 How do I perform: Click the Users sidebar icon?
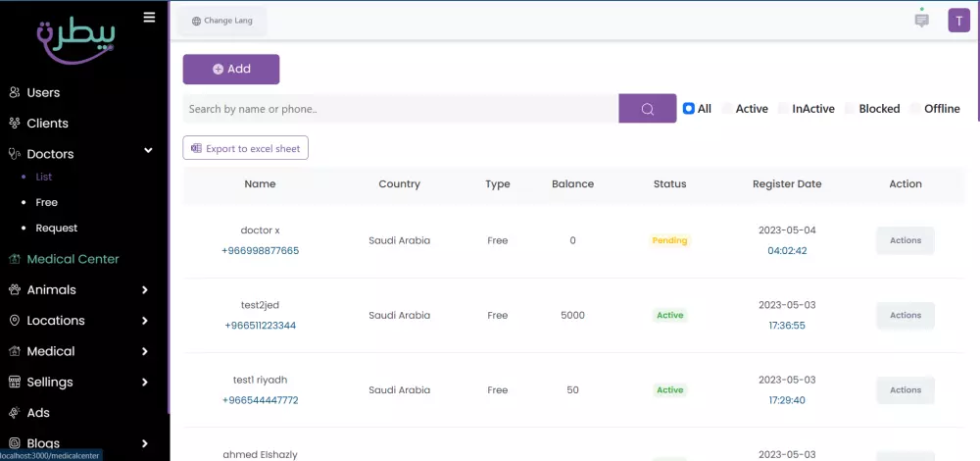click(15, 93)
